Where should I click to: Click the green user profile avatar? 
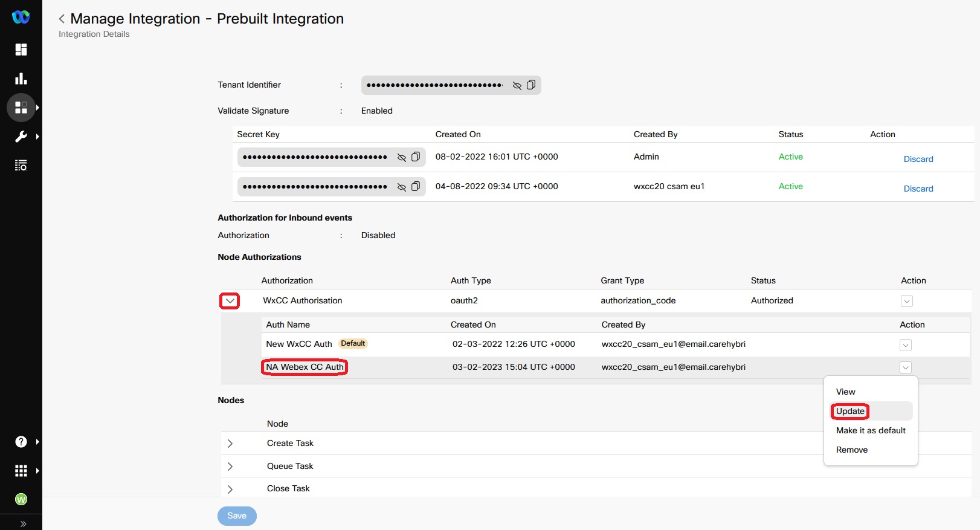pos(21,499)
